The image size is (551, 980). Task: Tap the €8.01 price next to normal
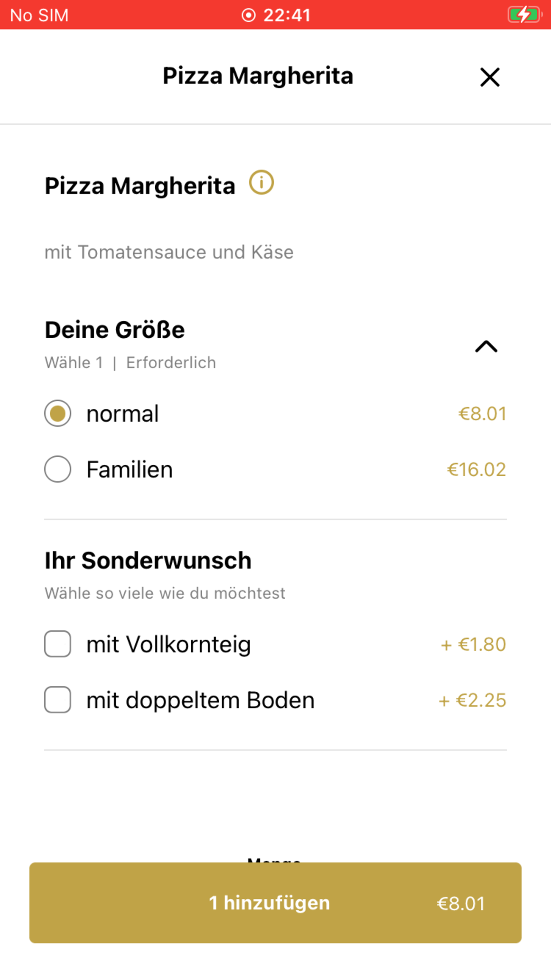(x=482, y=414)
